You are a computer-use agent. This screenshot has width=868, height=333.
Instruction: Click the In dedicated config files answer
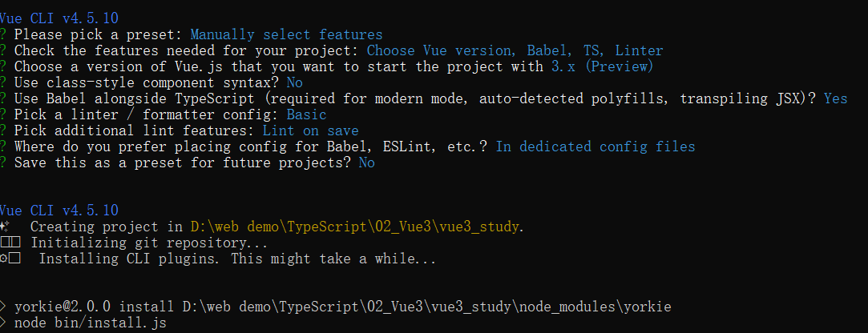tap(595, 146)
